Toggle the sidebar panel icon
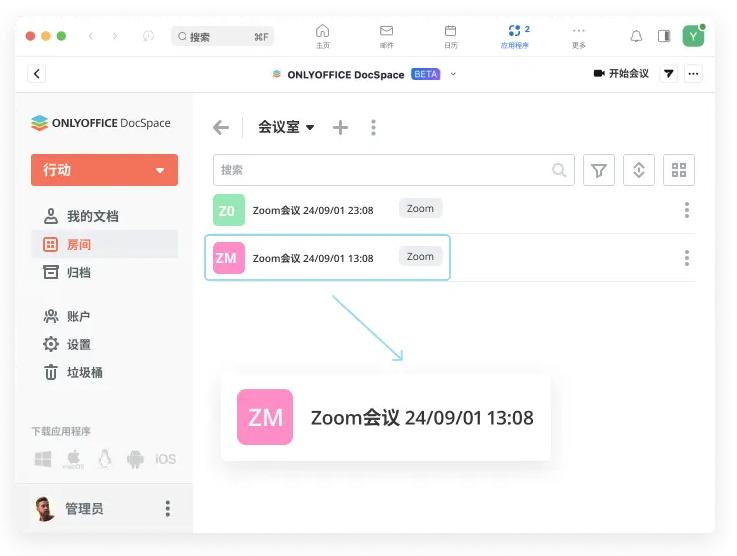 point(664,36)
